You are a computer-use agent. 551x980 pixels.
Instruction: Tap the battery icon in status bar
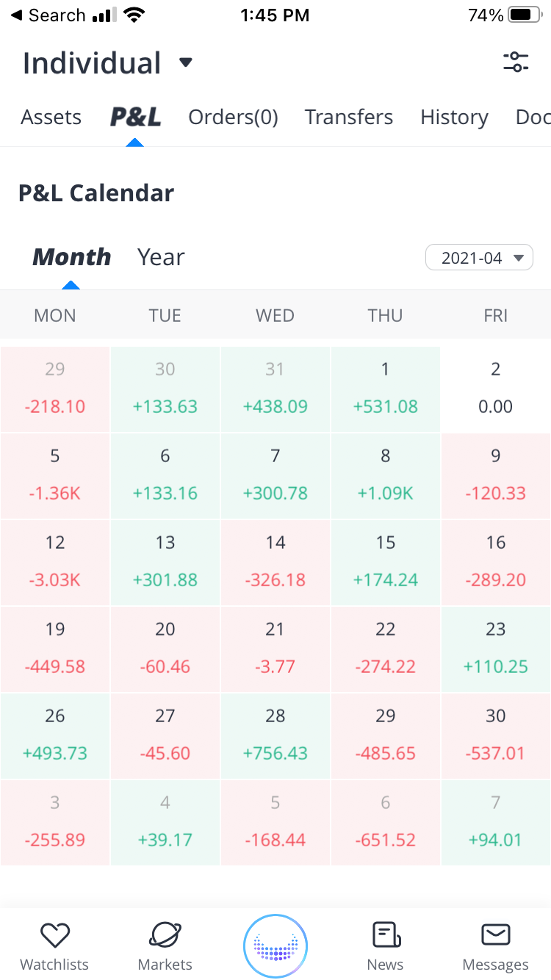[524, 15]
